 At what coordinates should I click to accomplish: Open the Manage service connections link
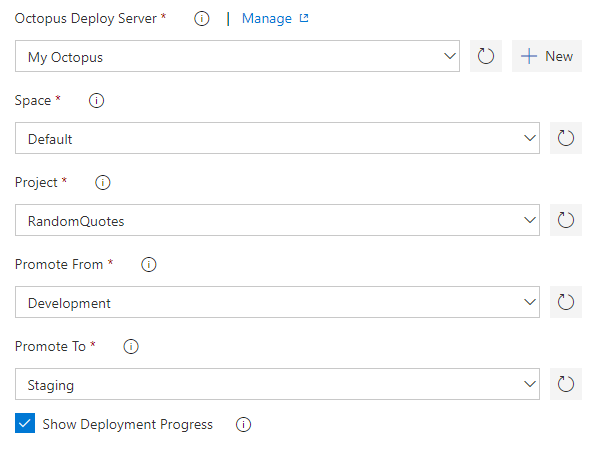pyautogui.click(x=267, y=18)
